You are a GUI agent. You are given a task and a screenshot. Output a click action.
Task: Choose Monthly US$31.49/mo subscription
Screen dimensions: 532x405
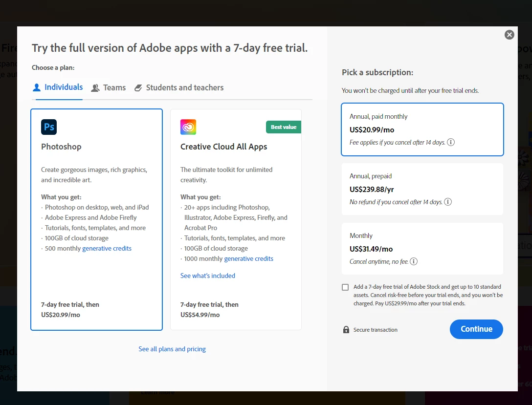tap(422, 249)
